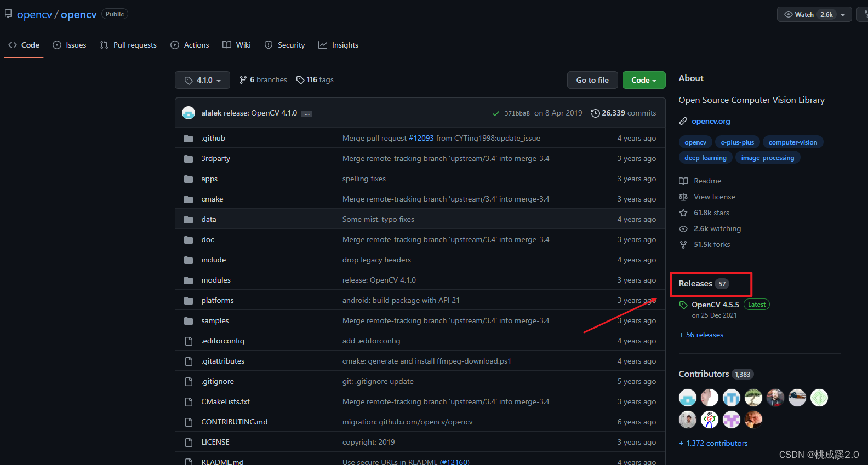Click the modules folder icon
The width and height of the screenshot is (868, 465).
189,280
